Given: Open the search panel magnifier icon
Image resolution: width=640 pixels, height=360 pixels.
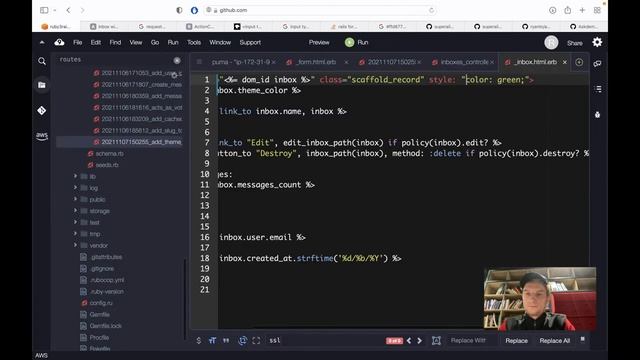Looking at the screenshot, I should tap(42, 61).
